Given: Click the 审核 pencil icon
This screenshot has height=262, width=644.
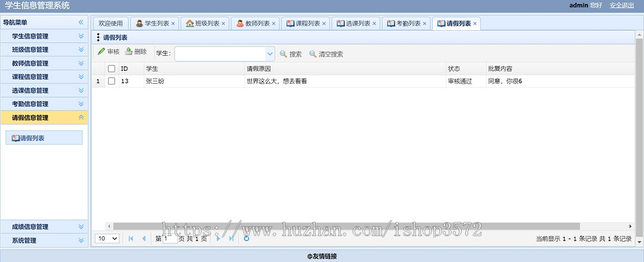Looking at the screenshot, I should pos(101,52).
